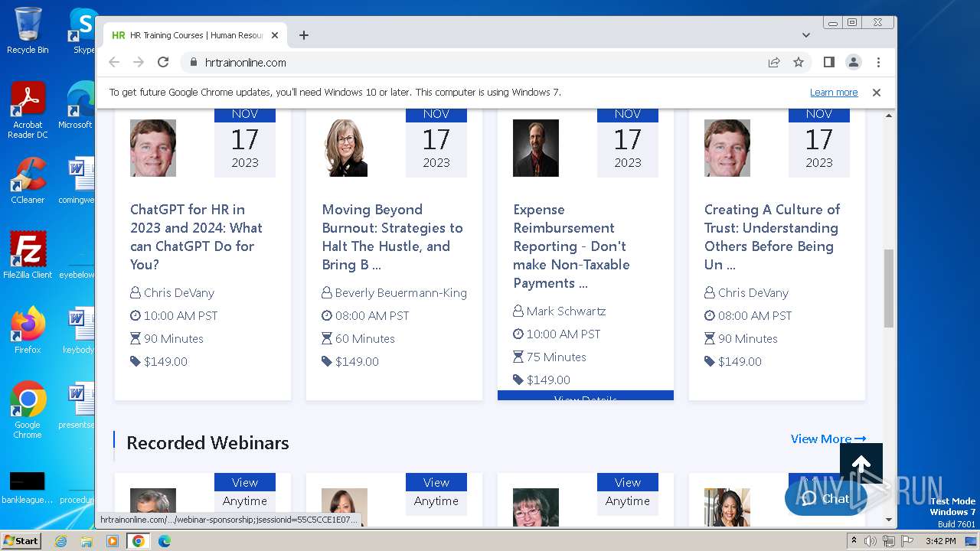Click View Details on Expense Reimbursement card
The width and height of the screenshot is (980, 551).
pos(586,396)
